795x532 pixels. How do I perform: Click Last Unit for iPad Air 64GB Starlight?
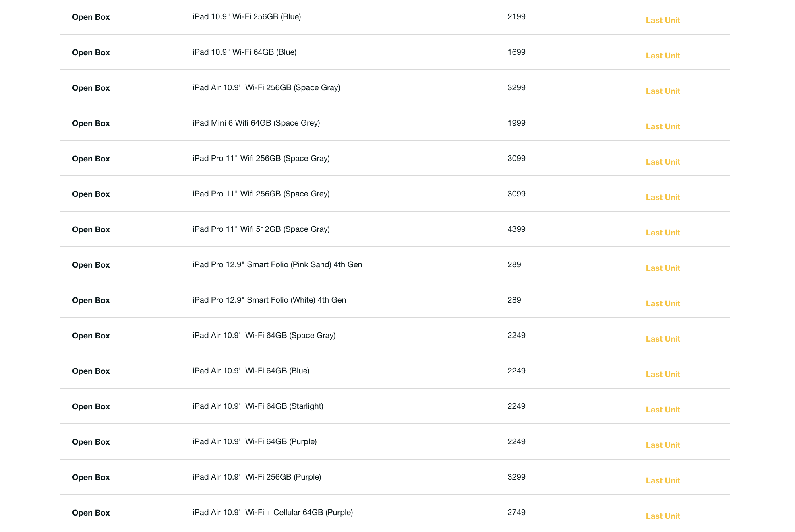click(662, 410)
